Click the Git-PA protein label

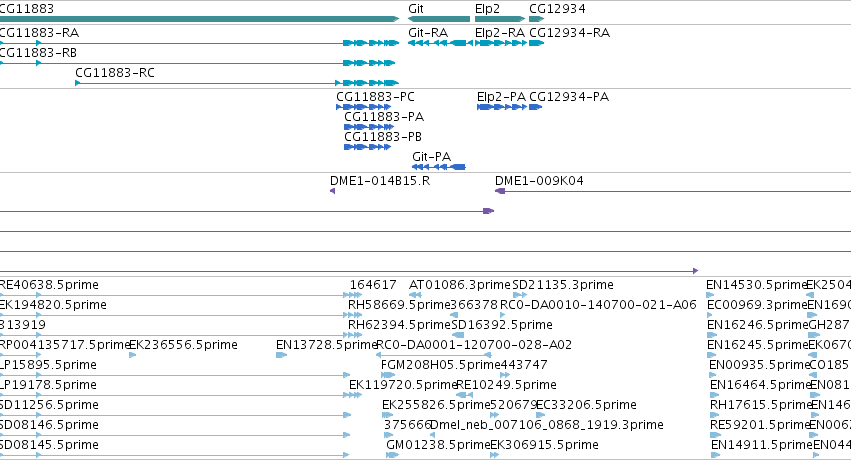tap(432, 157)
